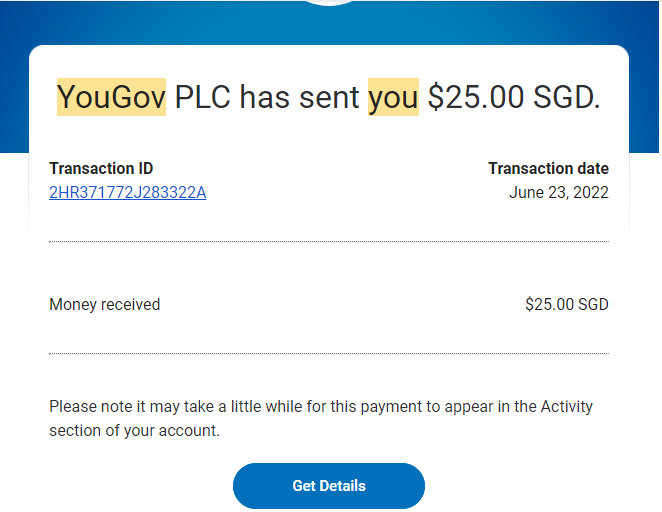Click the highlighted YouGov word
The width and height of the screenshot is (662, 512).
pos(111,97)
